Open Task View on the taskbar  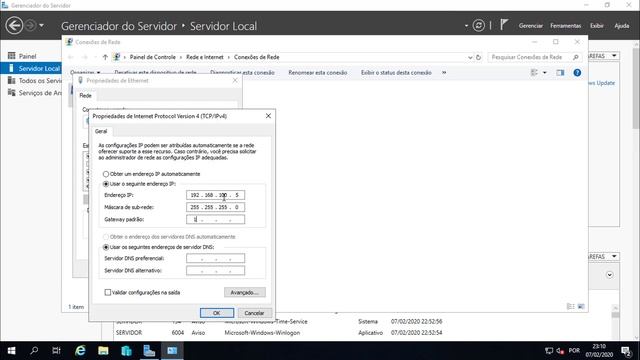pyautogui.click(x=56, y=351)
